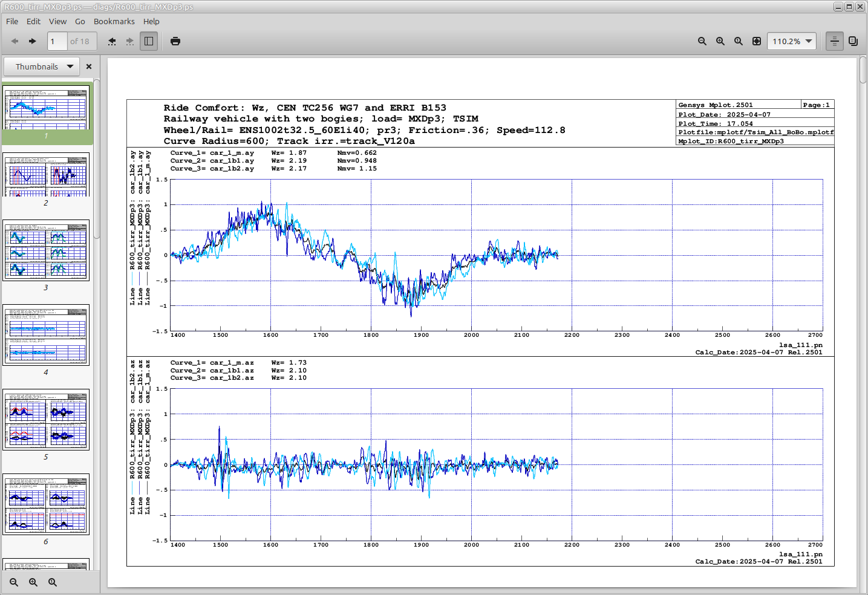Click the history back button with dotted underline
This screenshot has width=868, height=595.
[112, 41]
